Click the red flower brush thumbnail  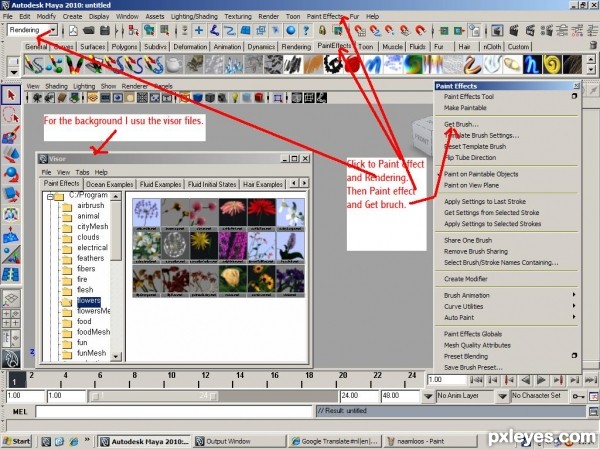click(262, 214)
